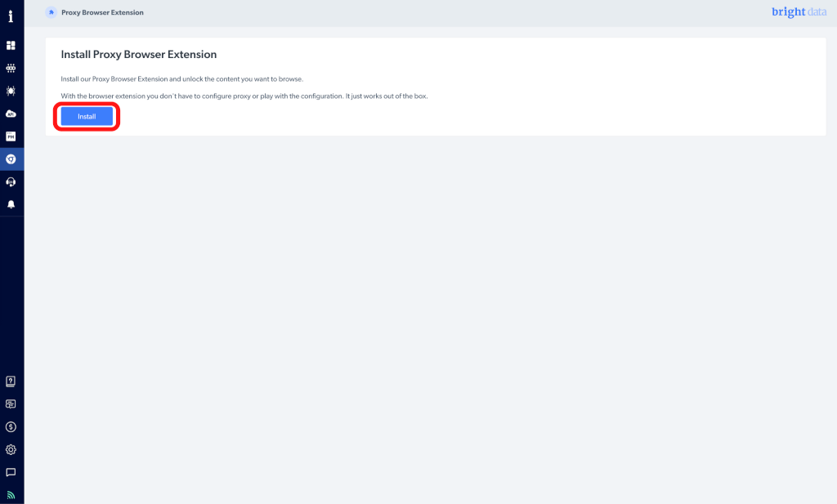Open settings via the gear icon
837x504 pixels.
tap(11, 449)
